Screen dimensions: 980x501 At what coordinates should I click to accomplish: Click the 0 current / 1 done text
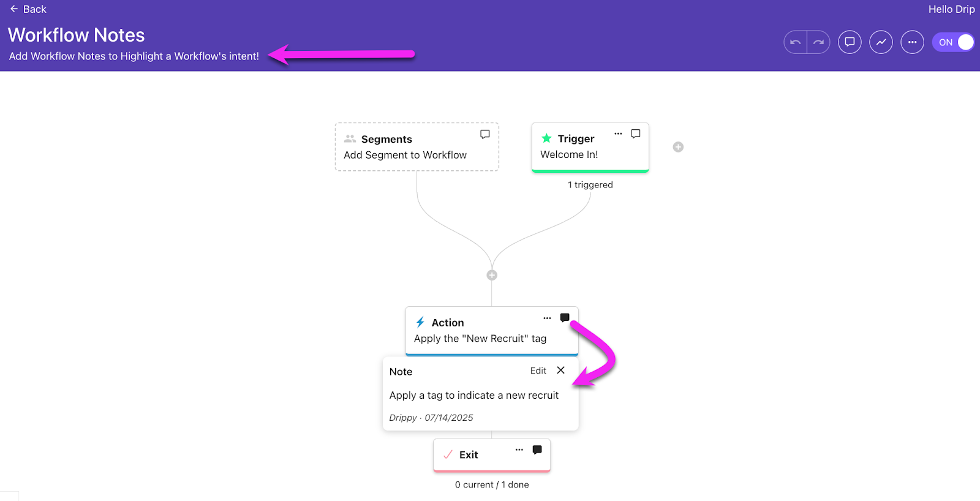[x=492, y=485]
